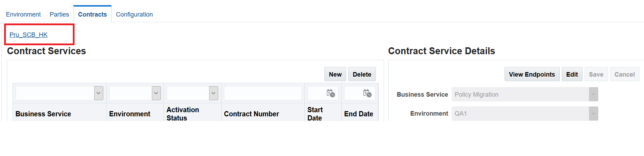Sort by Contract Number column header
The height and width of the screenshot is (156, 644).
pyautogui.click(x=251, y=114)
